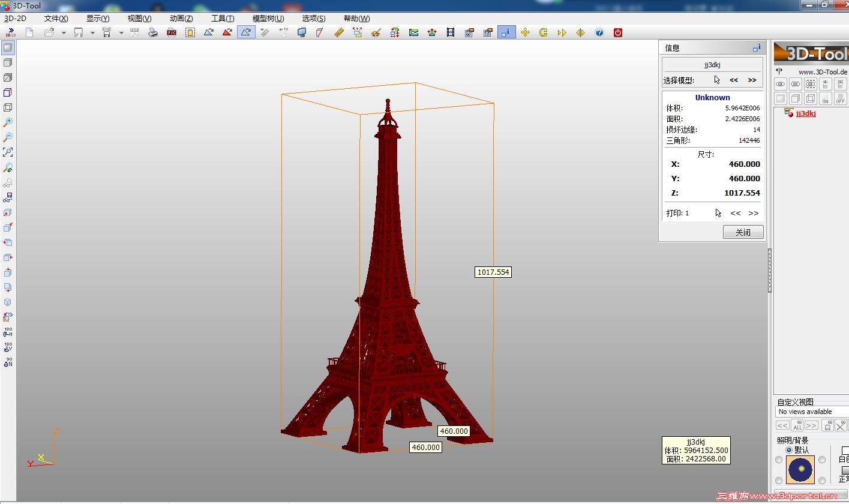Click >> in the 打印 row
849x504 pixels.
754,213
